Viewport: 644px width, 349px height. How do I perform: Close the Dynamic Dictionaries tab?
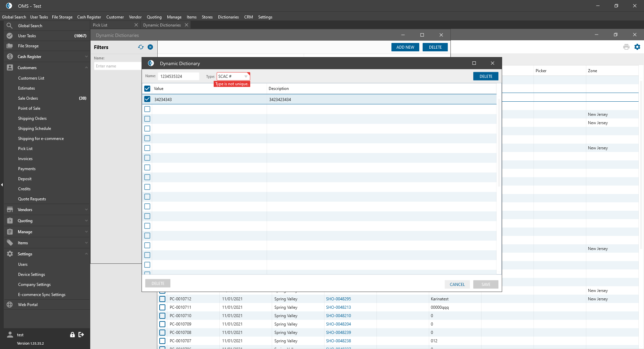pyautogui.click(x=186, y=25)
